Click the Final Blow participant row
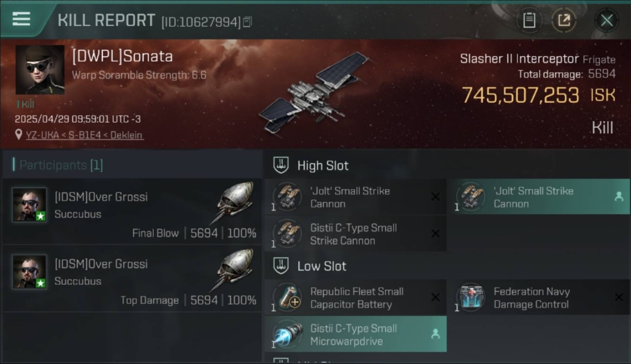This screenshot has width=631, height=364. [131, 211]
